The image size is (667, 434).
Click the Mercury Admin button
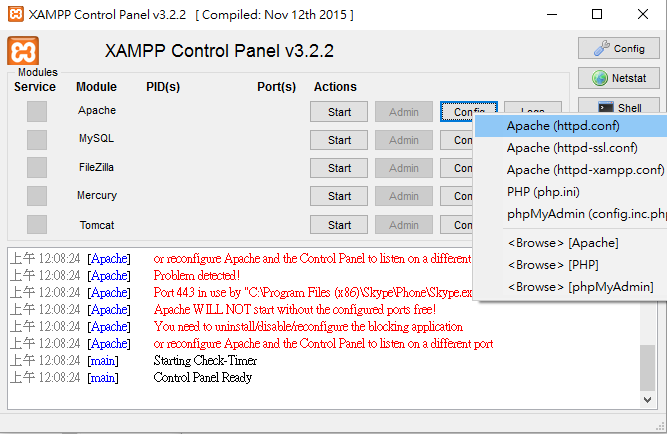coord(404,196)
